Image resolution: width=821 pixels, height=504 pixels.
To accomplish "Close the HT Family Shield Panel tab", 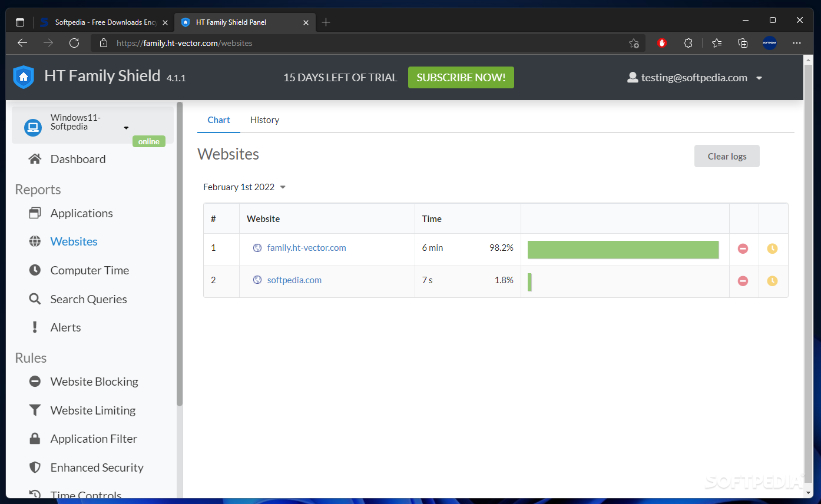I will click(306, 22).
